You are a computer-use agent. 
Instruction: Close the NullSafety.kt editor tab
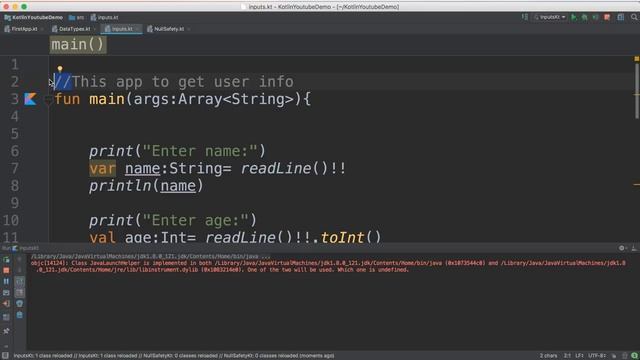[x=189, y=29]
